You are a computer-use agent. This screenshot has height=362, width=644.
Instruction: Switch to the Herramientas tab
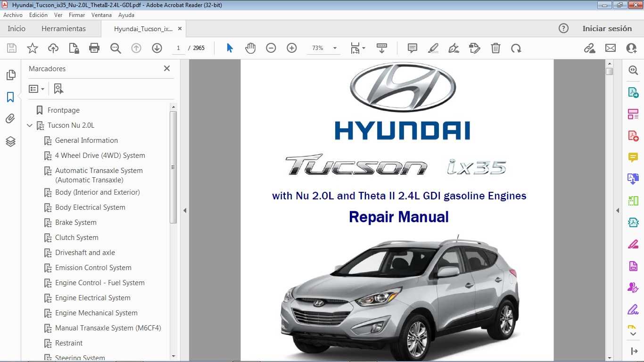pos(64,28)
